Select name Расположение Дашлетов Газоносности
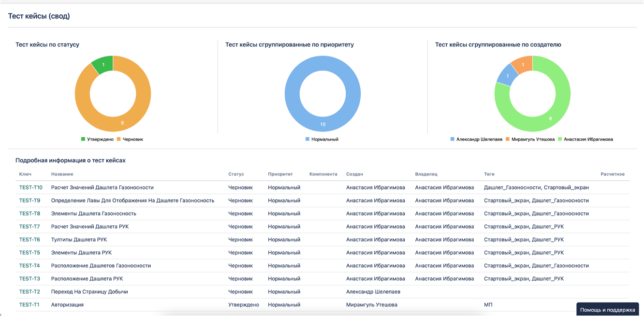 point(101,266)
